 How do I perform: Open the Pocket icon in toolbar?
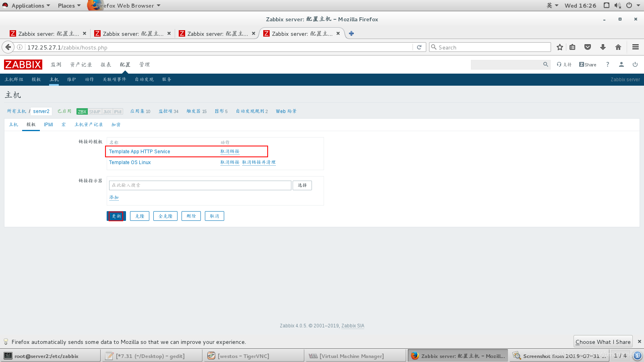coord(588,47)
